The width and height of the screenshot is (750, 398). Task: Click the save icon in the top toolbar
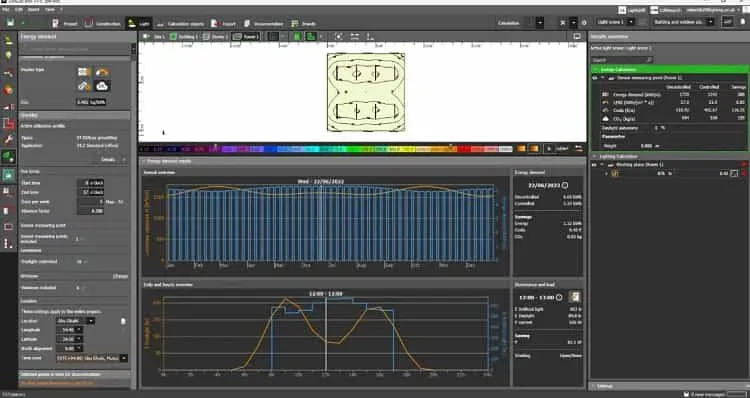[x=10, y=22]
